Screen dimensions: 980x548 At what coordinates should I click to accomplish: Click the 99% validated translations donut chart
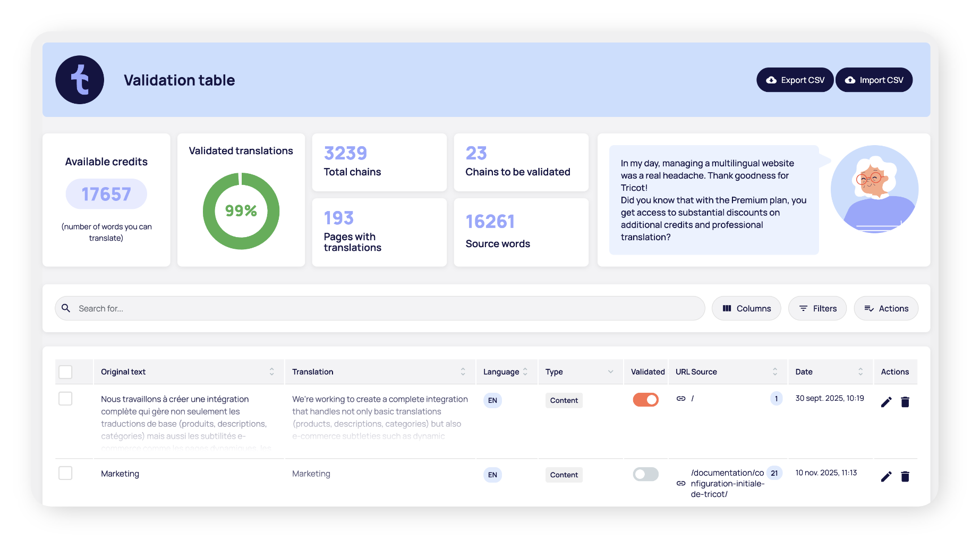241,211
